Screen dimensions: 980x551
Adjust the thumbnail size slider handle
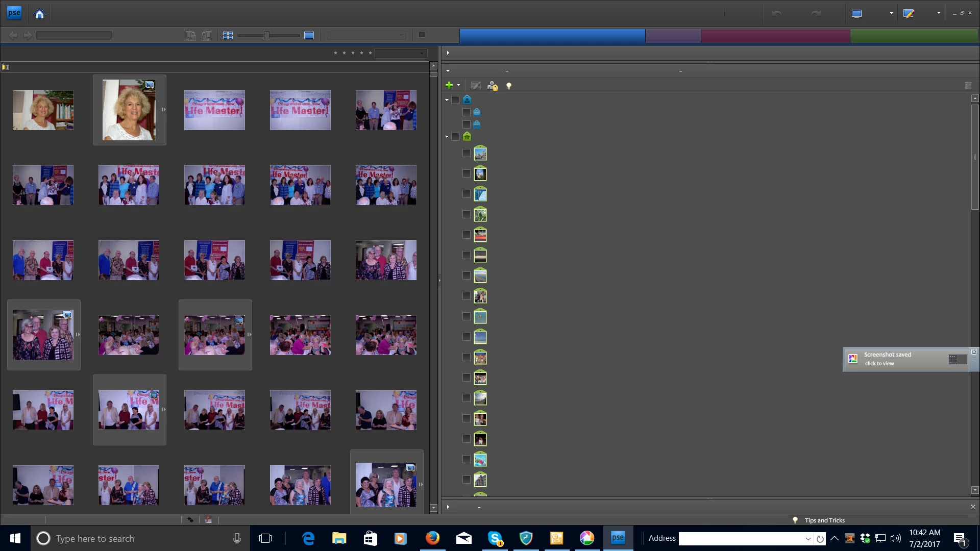coord(266,35)
